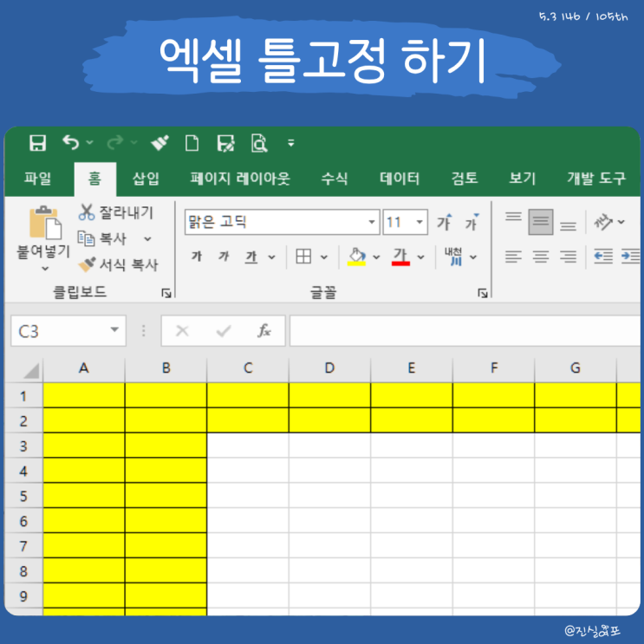644x644 pixels.
Task: Open the underline style dropdown arrow
Action: tap(271, 257)
